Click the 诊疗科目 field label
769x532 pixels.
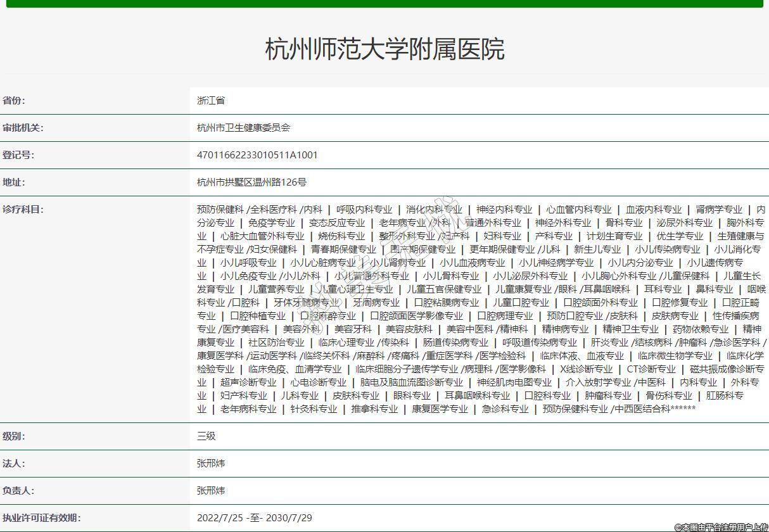pyautogui.click(x=23, y=209)
